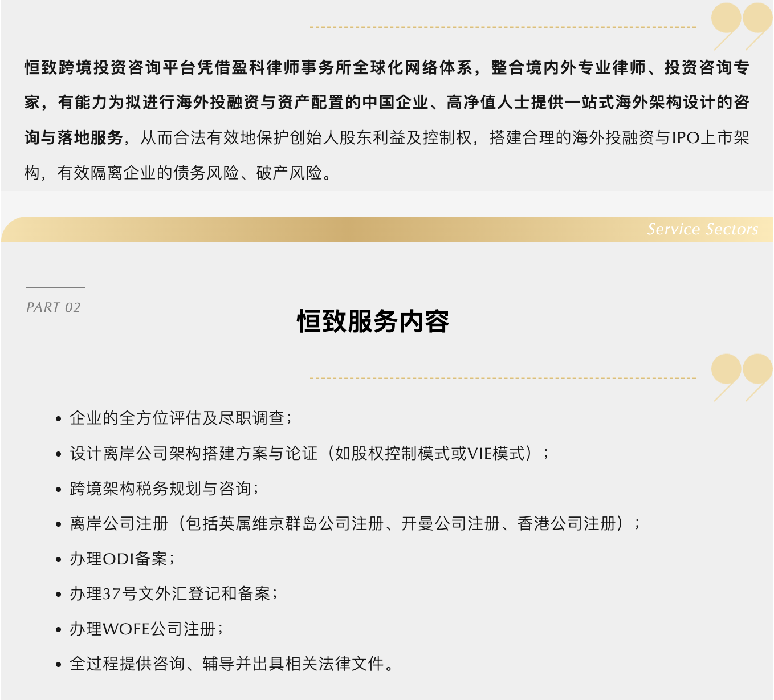Viewport: 774px width, 700px height.
Task: Select the Service Sectors tab label
Action: click(702, 230)
